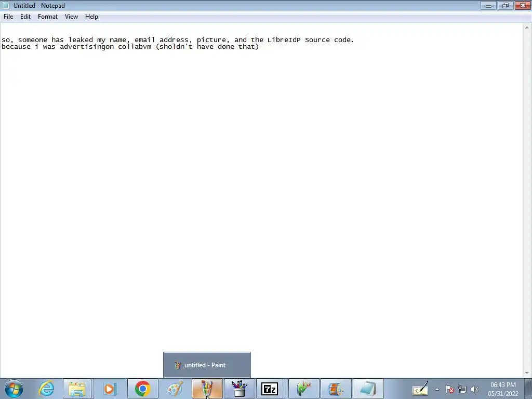Click the Show desktop button
The width and height of the screenshot is (532, 399).
click(x=528, y=389)
